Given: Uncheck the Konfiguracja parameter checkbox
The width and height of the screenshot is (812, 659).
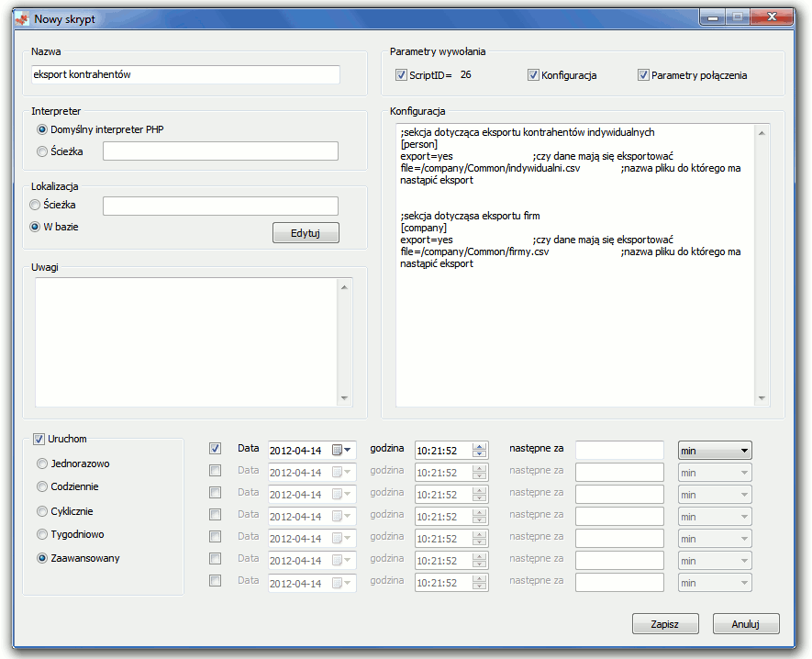Looking at the screenshot, I should [x=533, y=75].
